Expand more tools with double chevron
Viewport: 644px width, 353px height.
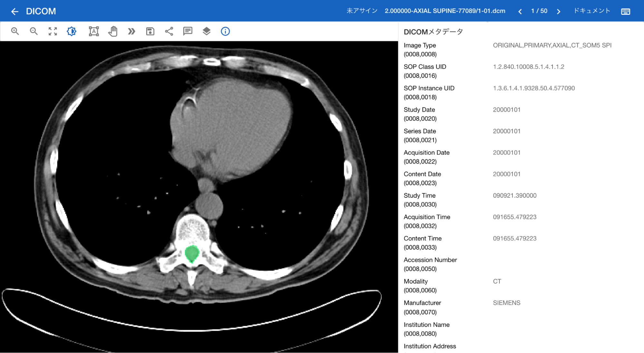coord(131,31)
